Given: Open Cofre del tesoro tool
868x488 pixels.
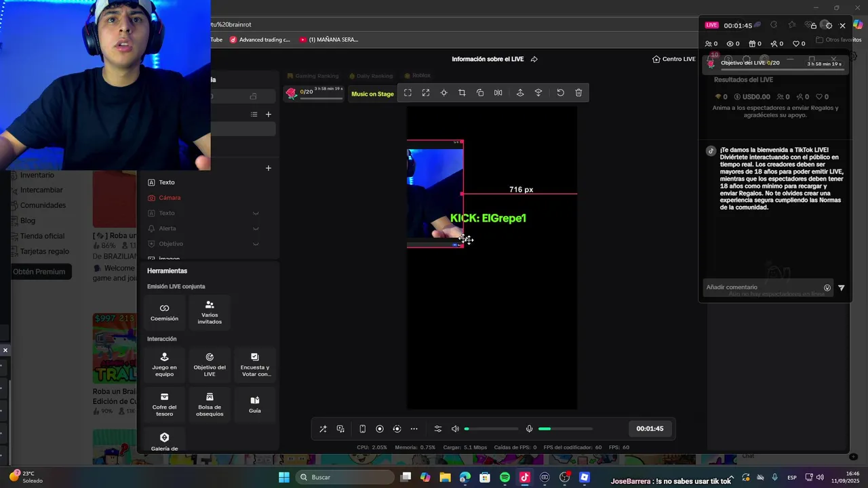Looking at the screenshot, I should 164,405.
